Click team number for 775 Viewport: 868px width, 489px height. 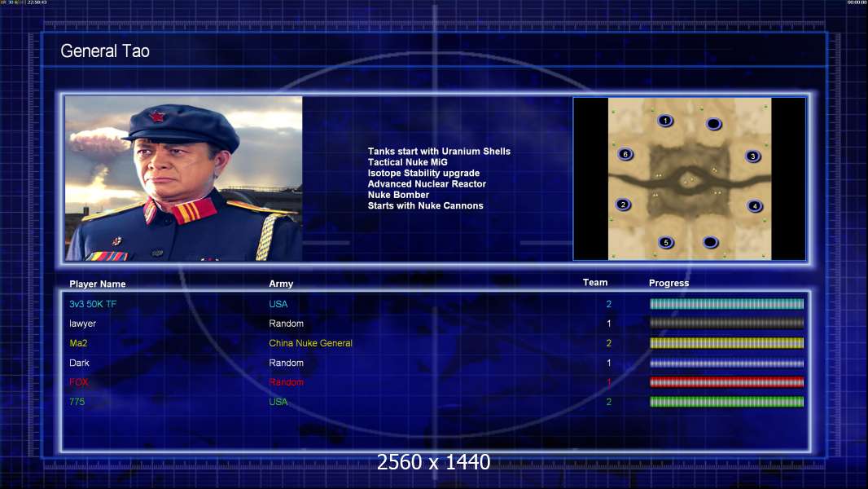coord(609,402)
